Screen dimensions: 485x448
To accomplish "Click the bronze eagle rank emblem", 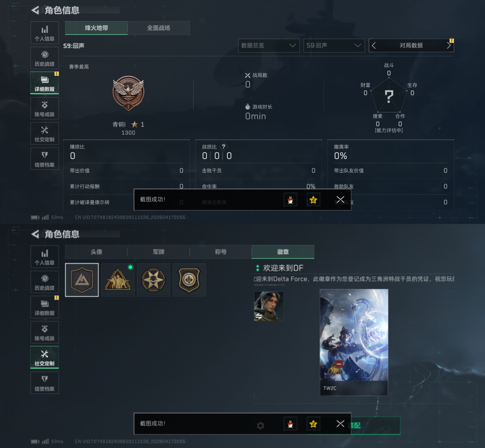I will (x=128, y=93).
